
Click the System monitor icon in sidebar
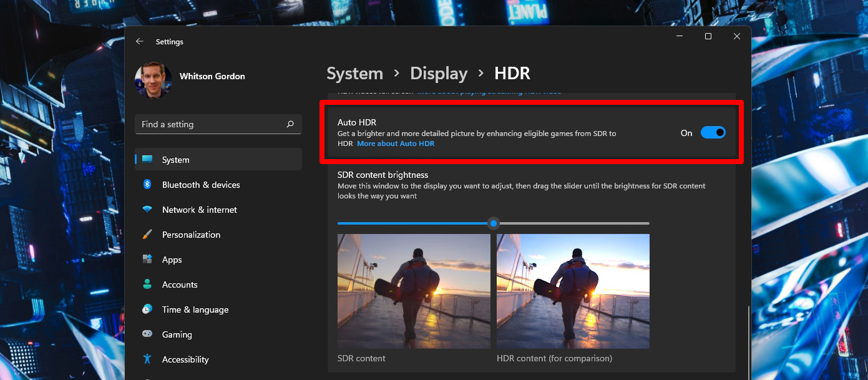[x=147, y=160]
